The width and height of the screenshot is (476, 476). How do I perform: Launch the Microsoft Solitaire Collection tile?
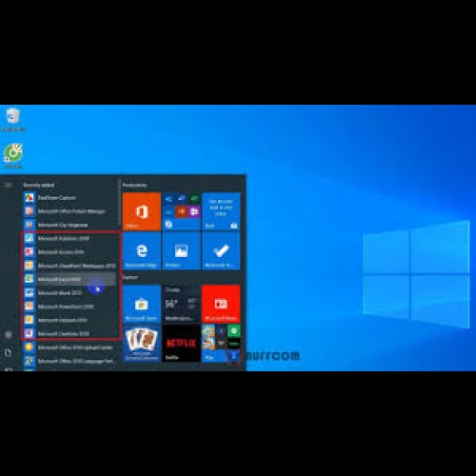click(142, 343)
